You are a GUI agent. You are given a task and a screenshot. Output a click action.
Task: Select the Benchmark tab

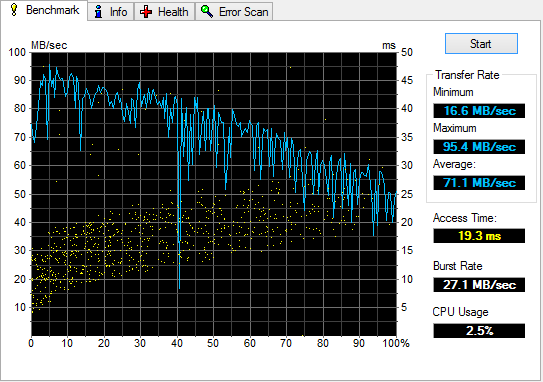[x=44, y=10]
